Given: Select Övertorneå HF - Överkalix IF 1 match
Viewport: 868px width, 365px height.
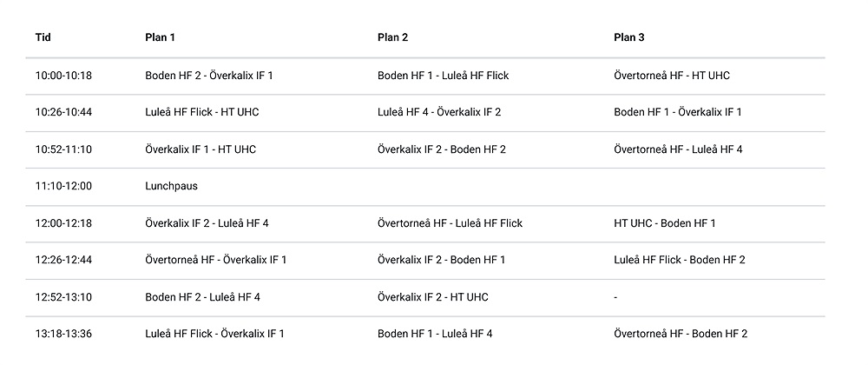Looking at the screenshot, I should [x=215, y=260].
